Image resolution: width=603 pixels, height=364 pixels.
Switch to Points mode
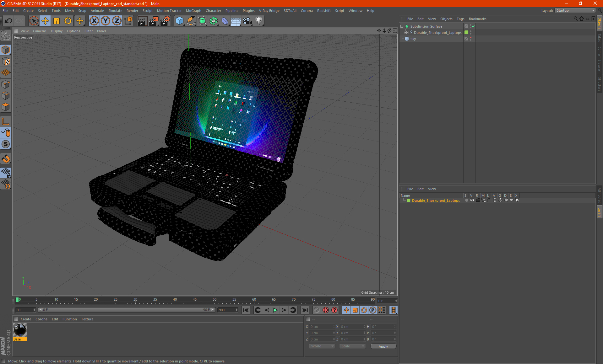coord(6,84)
